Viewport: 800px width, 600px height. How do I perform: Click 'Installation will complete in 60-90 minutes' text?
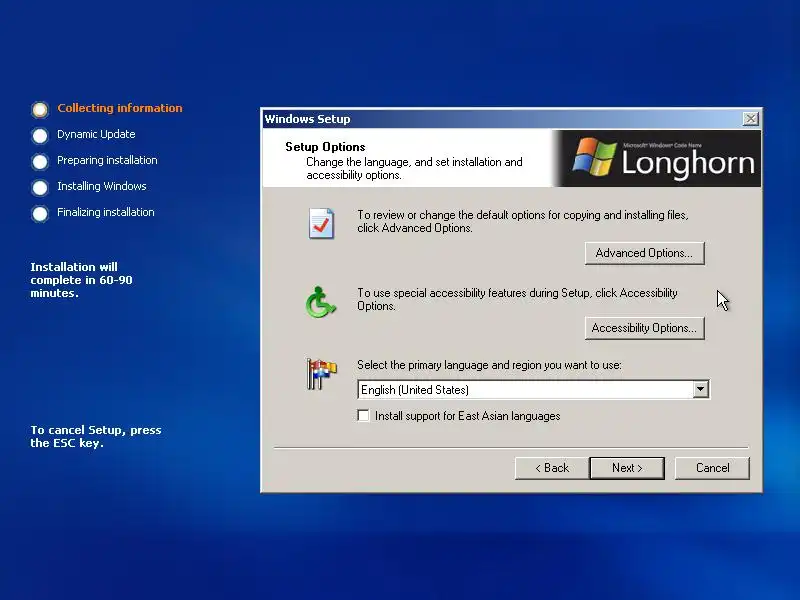point(82,280)
